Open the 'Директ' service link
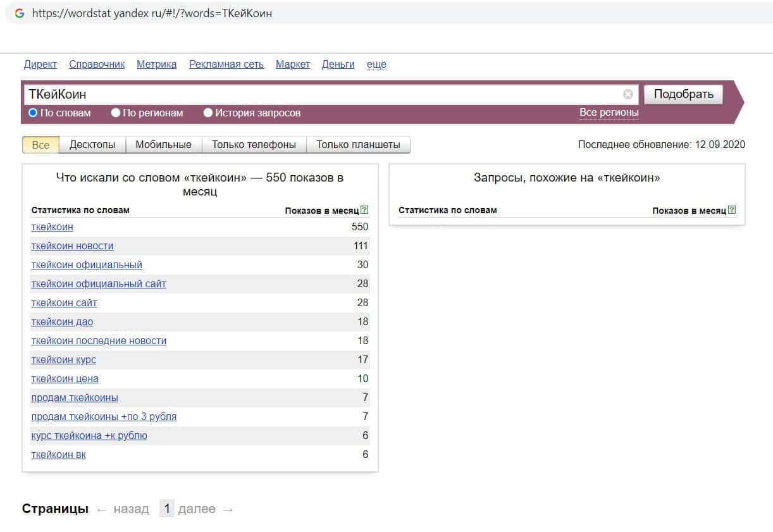Screen dimensions: 773x532 click(40, 64)
